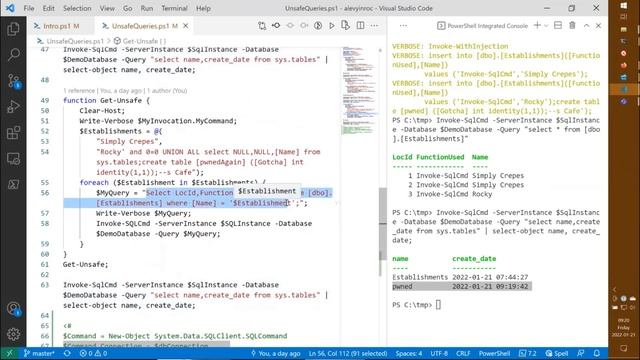Open the Explorer view in activity bar
This screenshot has width=640, height=360.
pos(13,29)
